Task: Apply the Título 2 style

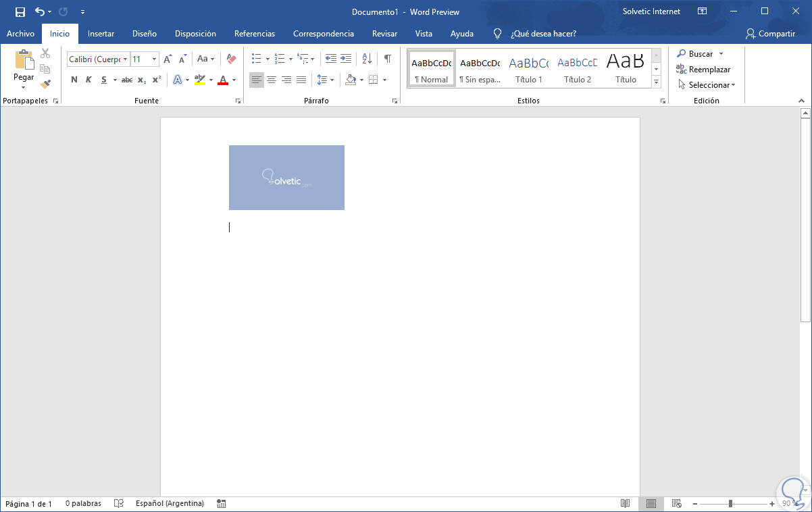Action: (x=577, y=68)
